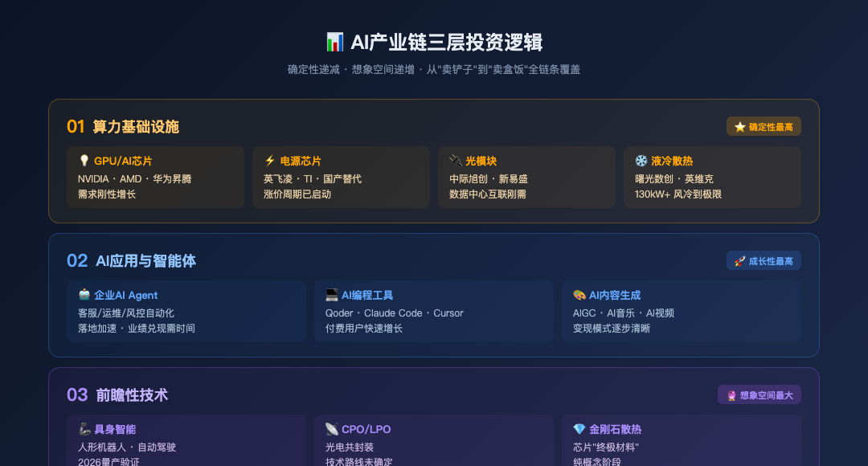Open the 光模块 card heading
Image resolution: width=868 pixels, height=466 pixels.
coord(481,161)
